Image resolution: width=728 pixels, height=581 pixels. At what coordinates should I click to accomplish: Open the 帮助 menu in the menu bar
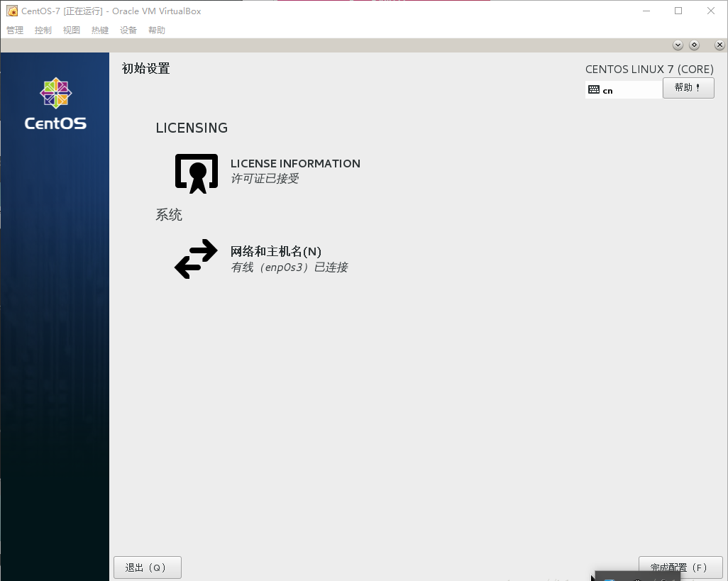pyautogui.click(x=157, y=31)
